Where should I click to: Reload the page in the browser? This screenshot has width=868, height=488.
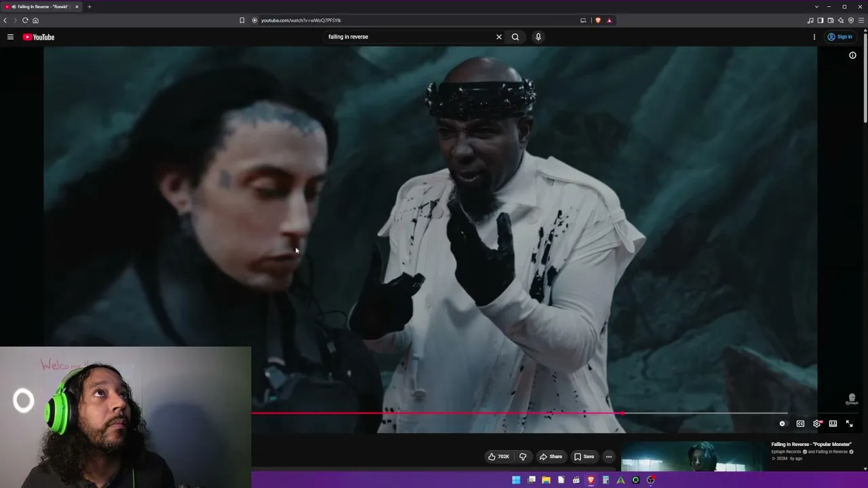pyautogui.click(x=25, y=20)
